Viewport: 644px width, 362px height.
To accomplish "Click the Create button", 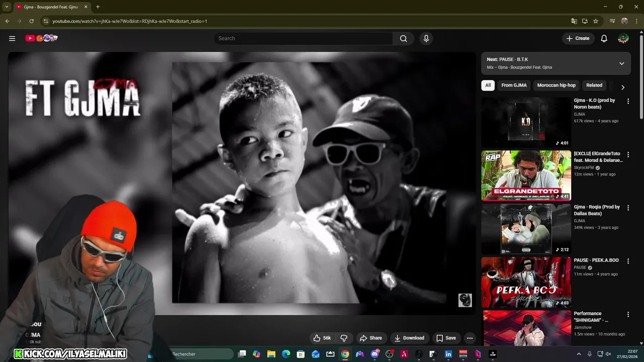I will click(578, 38).
